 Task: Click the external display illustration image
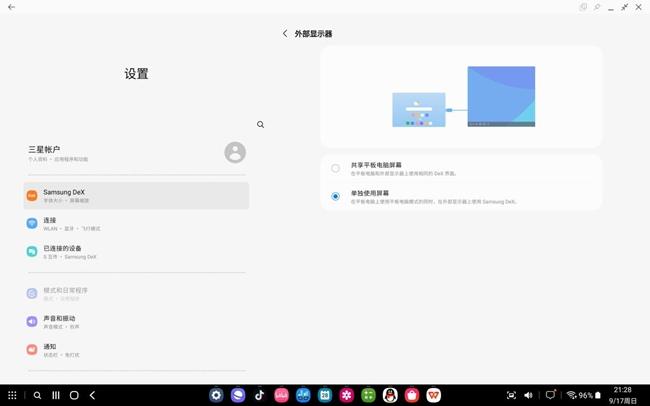click(463, 97)
